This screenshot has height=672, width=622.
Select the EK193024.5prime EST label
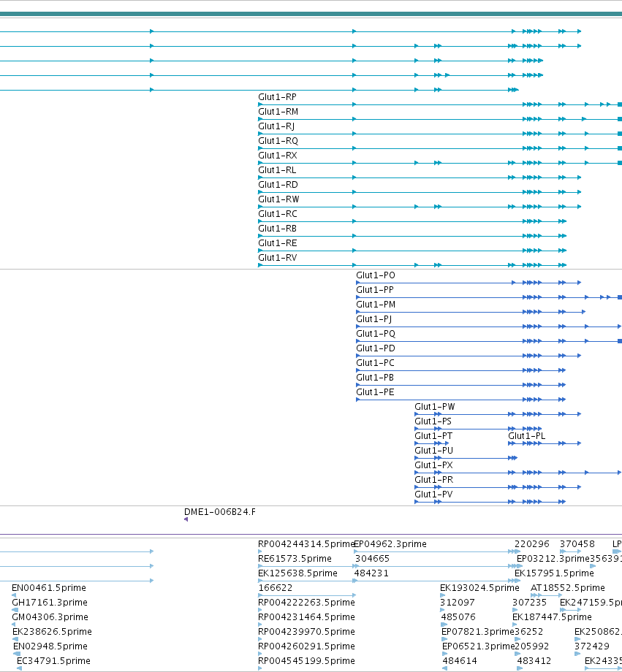pyautogui.click(x=479, y=588)
